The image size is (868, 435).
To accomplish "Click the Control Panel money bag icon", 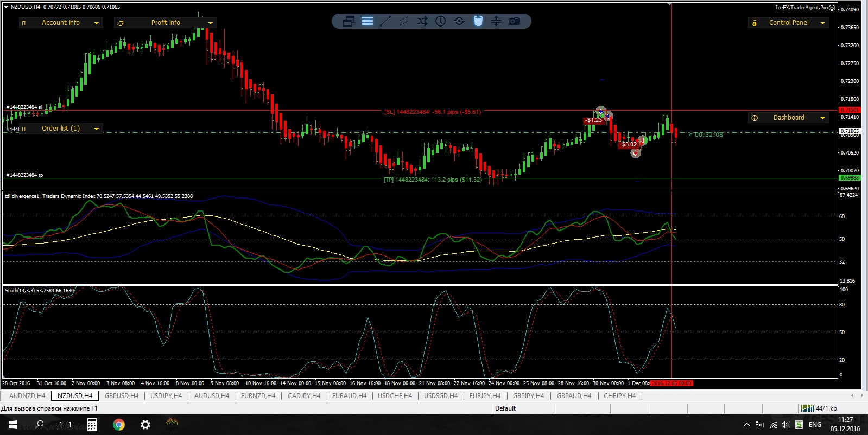I will click(755, 23).
